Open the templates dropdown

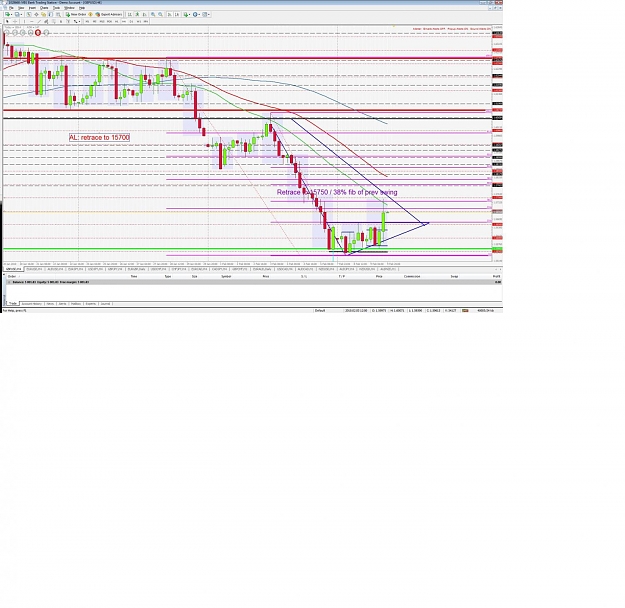coord(206,14)
